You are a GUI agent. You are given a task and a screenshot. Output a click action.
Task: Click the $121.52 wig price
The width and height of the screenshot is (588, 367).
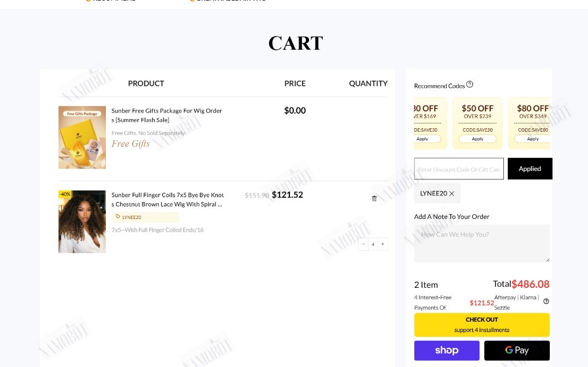[287, 195]
